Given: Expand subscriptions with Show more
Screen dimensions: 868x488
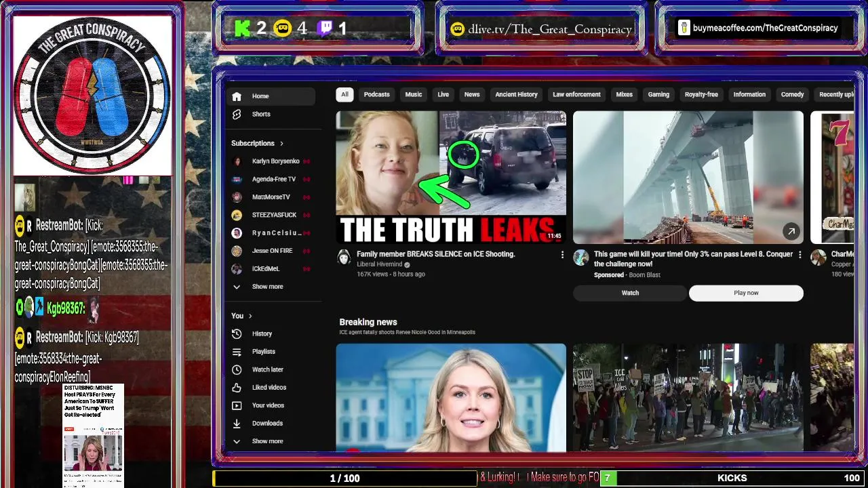Looking at the screenshot, I should 268,287.
